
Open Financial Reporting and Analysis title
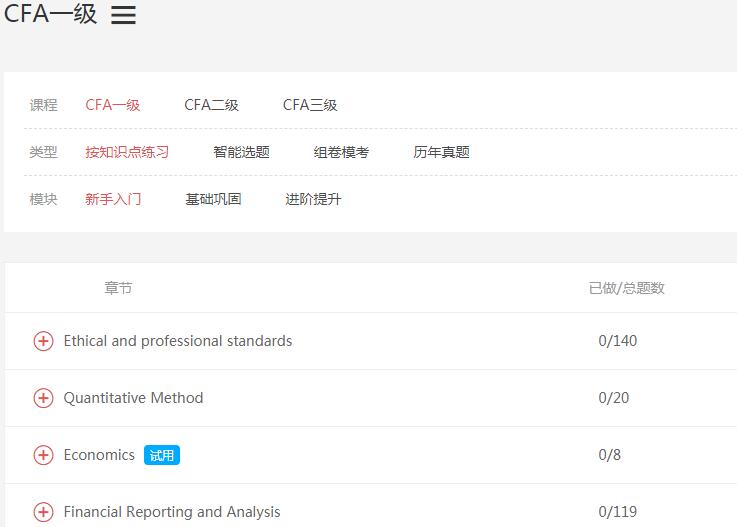click(x=172, y=512)
